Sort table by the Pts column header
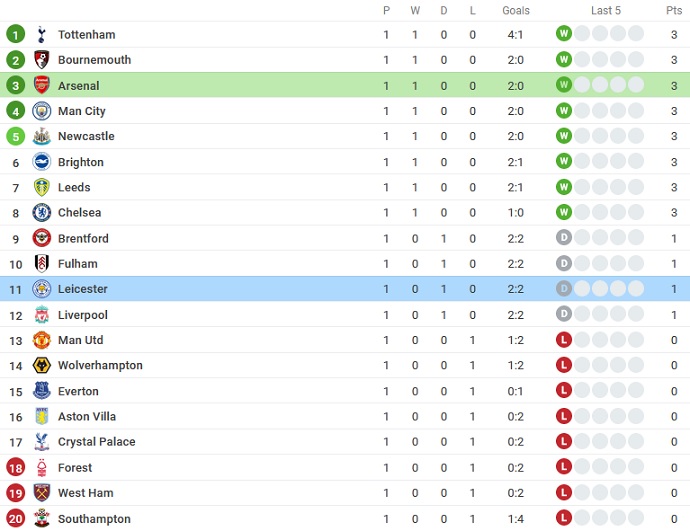This screenshot has height=531, width=690. point(674,10)
